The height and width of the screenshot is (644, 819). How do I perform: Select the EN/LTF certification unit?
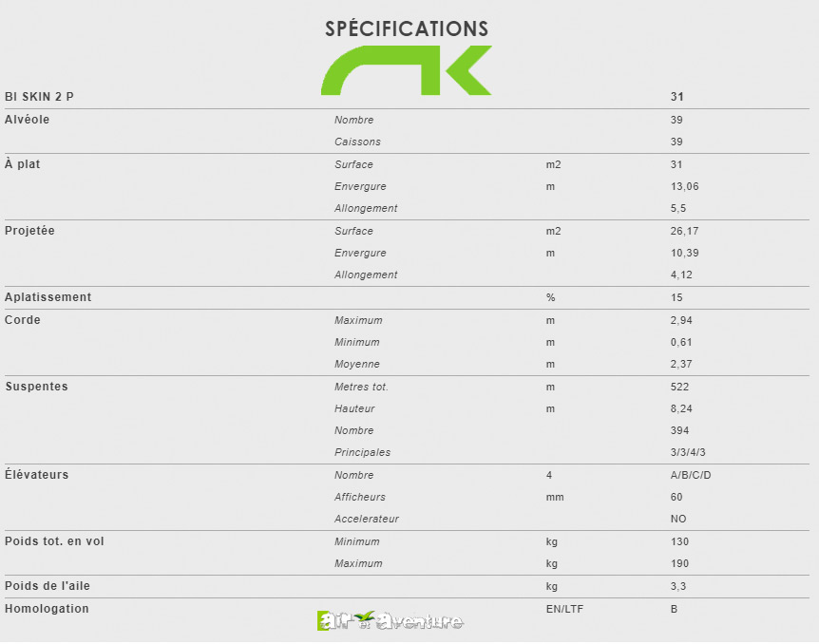564,609
